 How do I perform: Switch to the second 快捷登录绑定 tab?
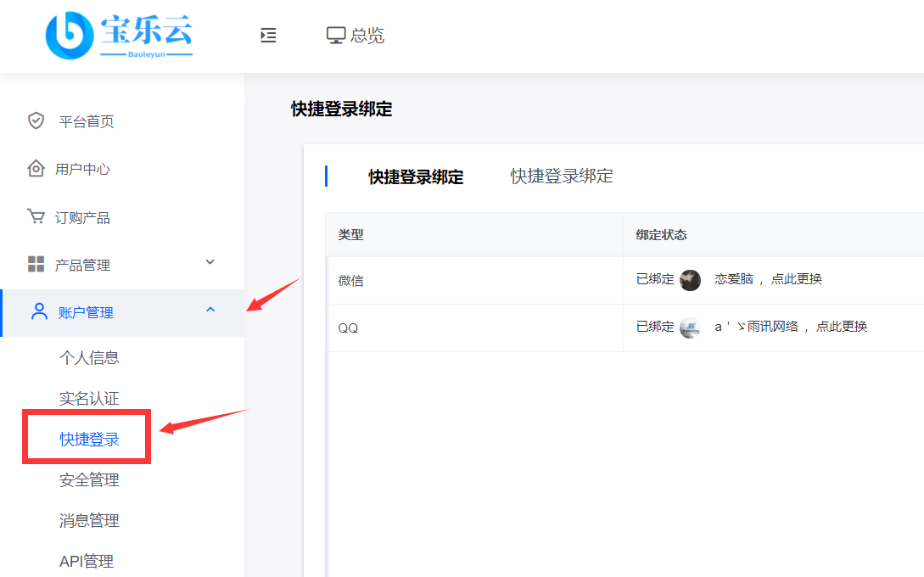(562, 176)
